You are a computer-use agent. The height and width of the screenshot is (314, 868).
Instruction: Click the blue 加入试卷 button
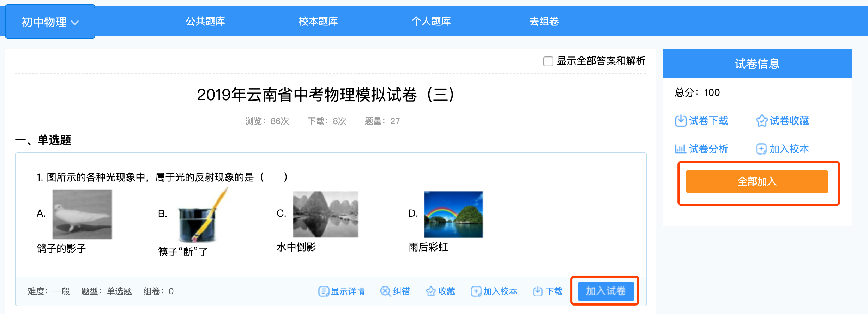(x=605, y=291)
